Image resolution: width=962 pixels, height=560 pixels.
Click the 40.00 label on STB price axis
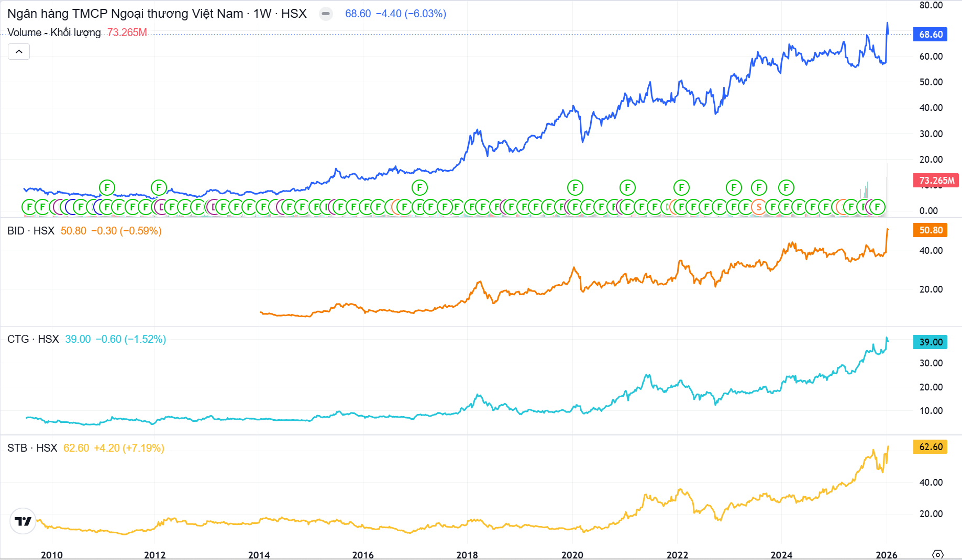(931, 483)
